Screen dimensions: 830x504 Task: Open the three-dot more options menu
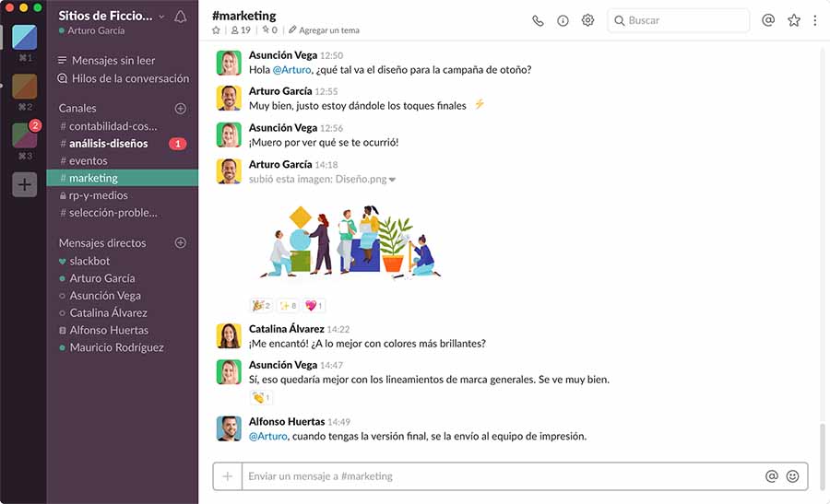pos(815,20)
